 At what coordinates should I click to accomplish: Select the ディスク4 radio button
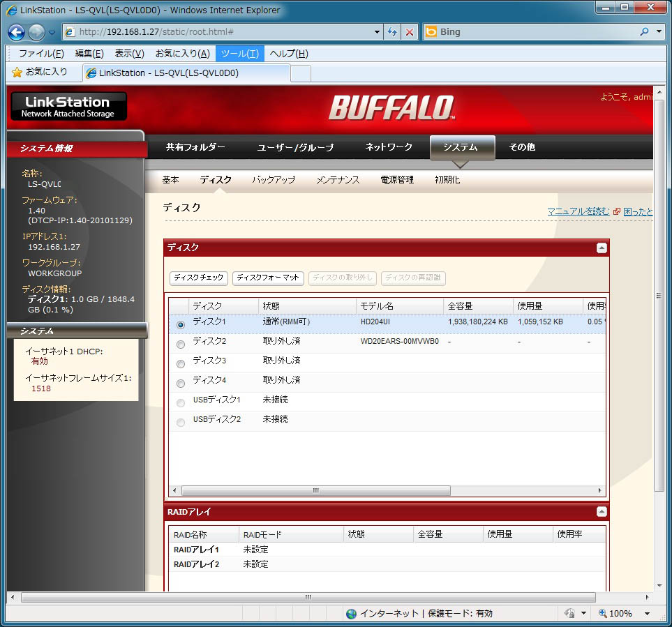(x=181, y=384)
